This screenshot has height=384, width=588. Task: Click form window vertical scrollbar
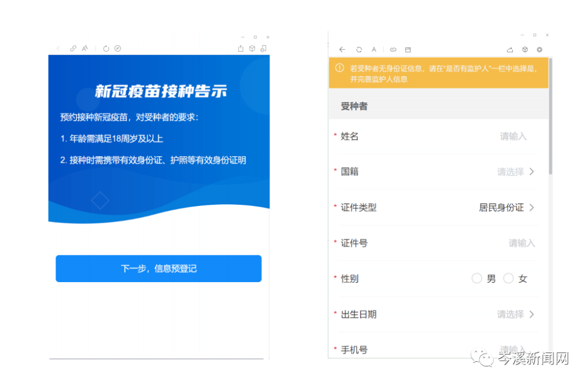[550, 116]
